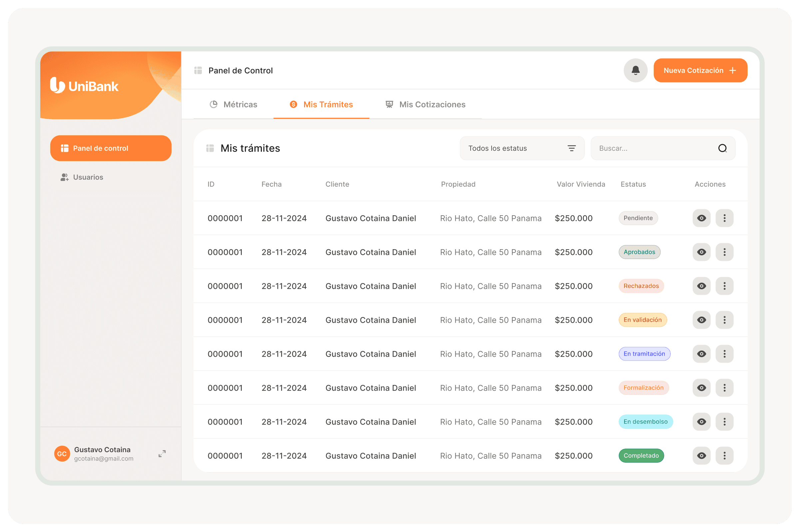Open the three-dot actions menu in the Pendiente row
This screenshot has width=800, height=532.
coord(724,218)
